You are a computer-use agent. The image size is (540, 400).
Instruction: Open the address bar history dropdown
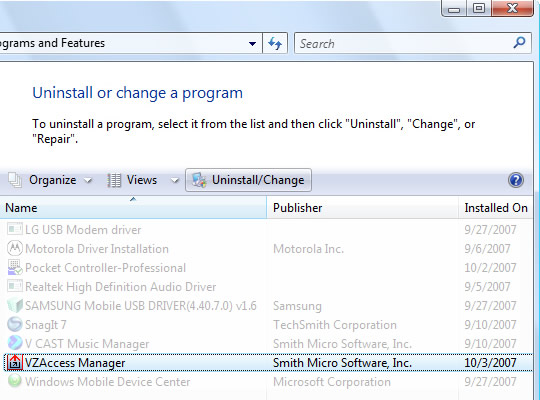tap(252, 44)
